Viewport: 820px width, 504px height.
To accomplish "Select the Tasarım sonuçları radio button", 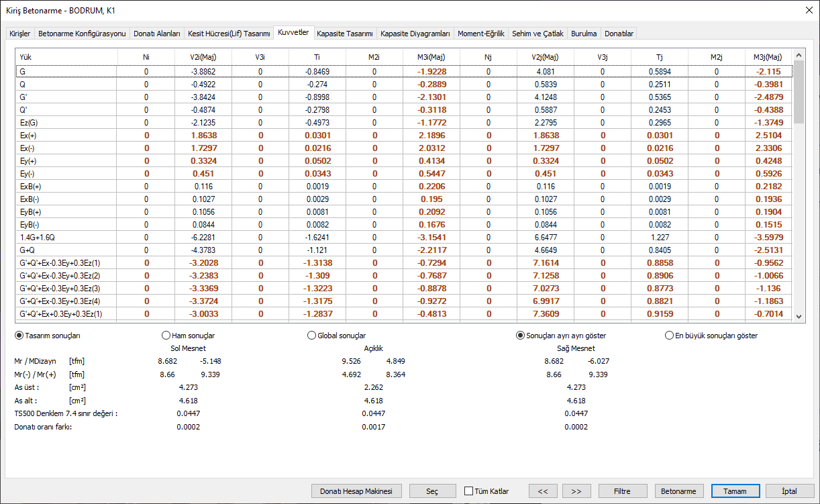I will (19, 336).
